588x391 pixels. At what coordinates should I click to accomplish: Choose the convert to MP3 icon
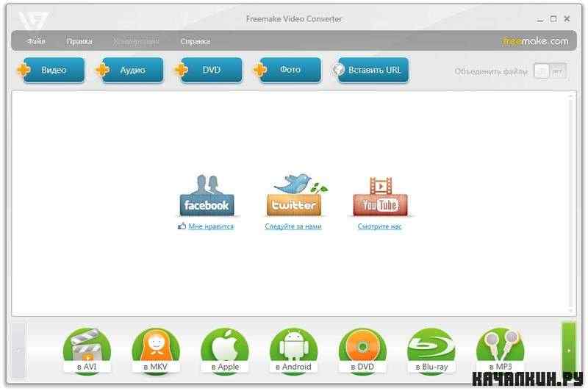pyautogui.click(x=501, y=350)
